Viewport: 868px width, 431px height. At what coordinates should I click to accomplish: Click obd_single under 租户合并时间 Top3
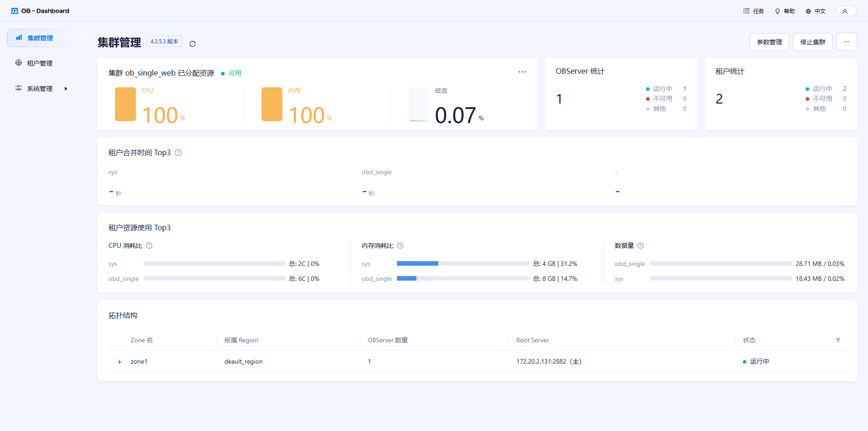[x=377, y=172]
